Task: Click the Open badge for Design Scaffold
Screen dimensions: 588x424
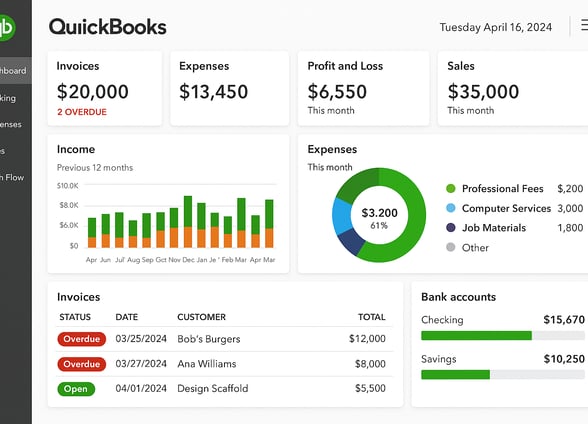Action: coord(76,389)
